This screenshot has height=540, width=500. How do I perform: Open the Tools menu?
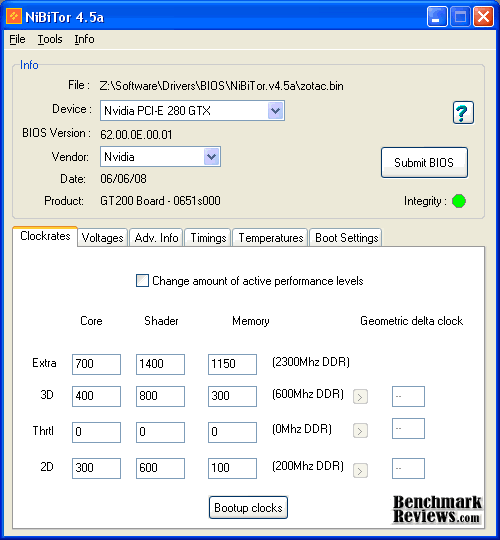click(x=50, y=39)
